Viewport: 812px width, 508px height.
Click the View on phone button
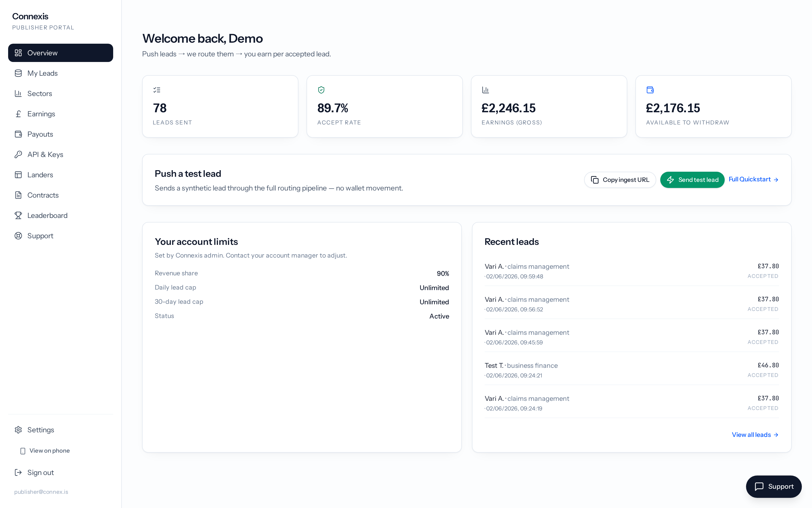[x=45, y=451]
